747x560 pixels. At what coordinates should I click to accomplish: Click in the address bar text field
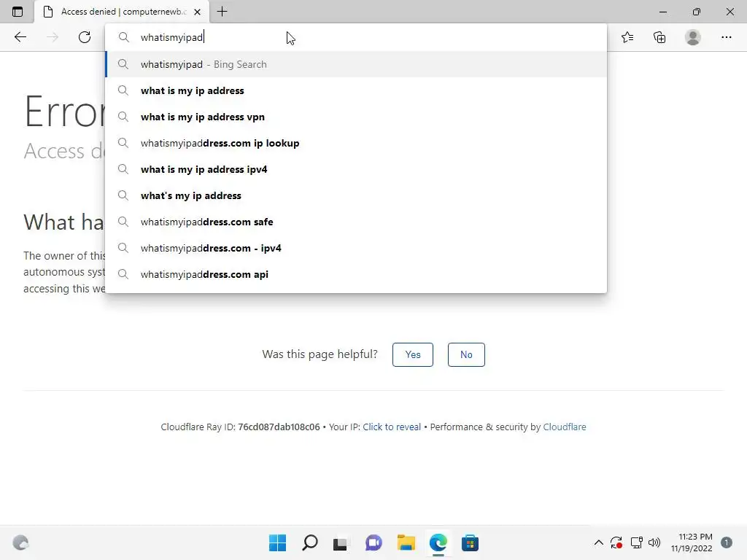pos(356,37)
